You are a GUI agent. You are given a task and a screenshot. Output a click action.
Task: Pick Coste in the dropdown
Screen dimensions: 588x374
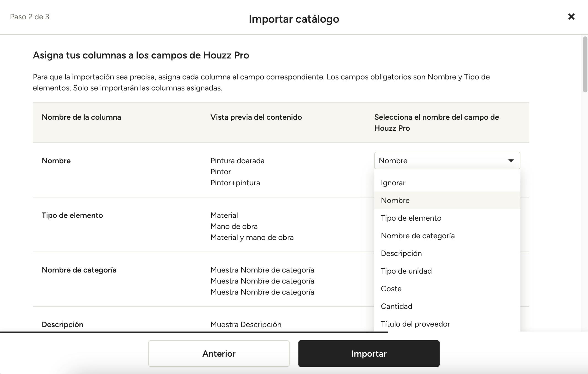point(391,289)
